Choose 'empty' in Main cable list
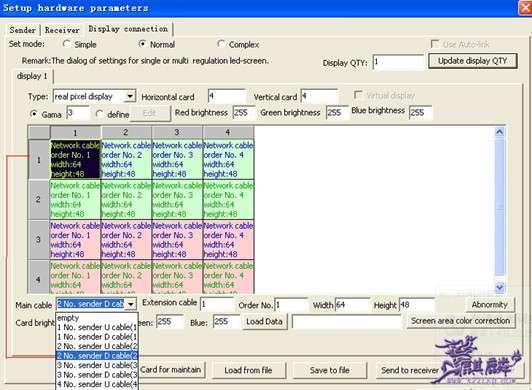The image size is (532, 390). (x=97, y=318)
